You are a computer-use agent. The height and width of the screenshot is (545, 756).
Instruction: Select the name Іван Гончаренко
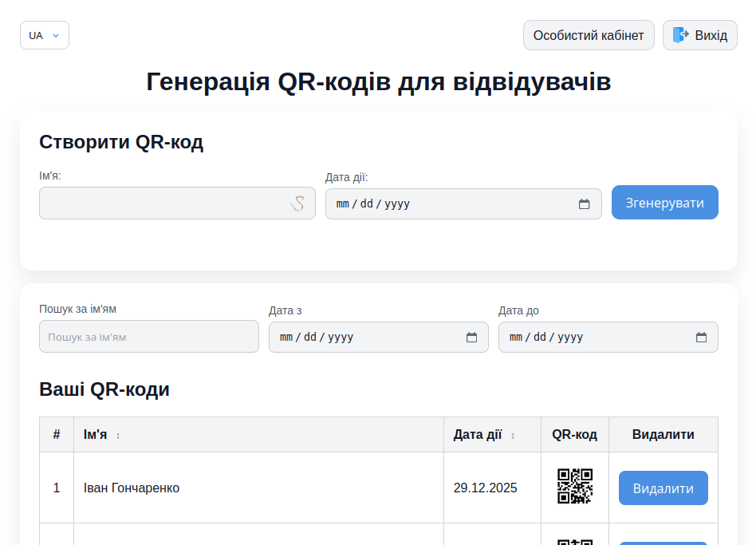(x=132, y=488)
